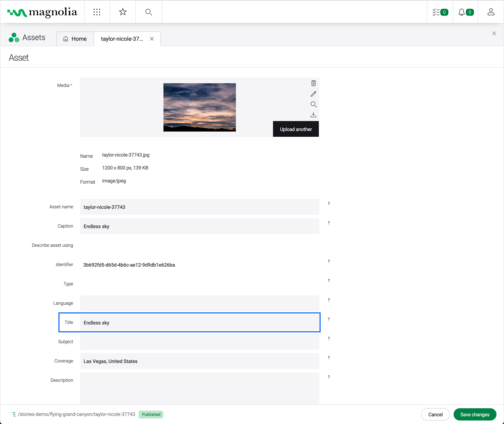Click the Coverage input field
The image size is (504, 424).
tap(199, 361)
